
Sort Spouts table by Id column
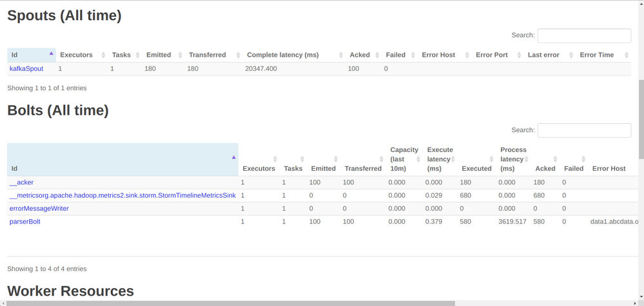[x=32, y=55]
